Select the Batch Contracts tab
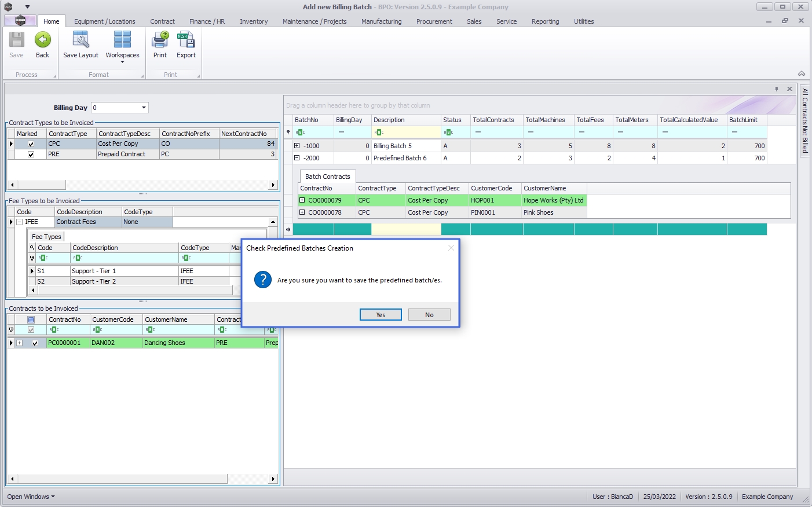812x507 pixels. click(x=328, y=177)
